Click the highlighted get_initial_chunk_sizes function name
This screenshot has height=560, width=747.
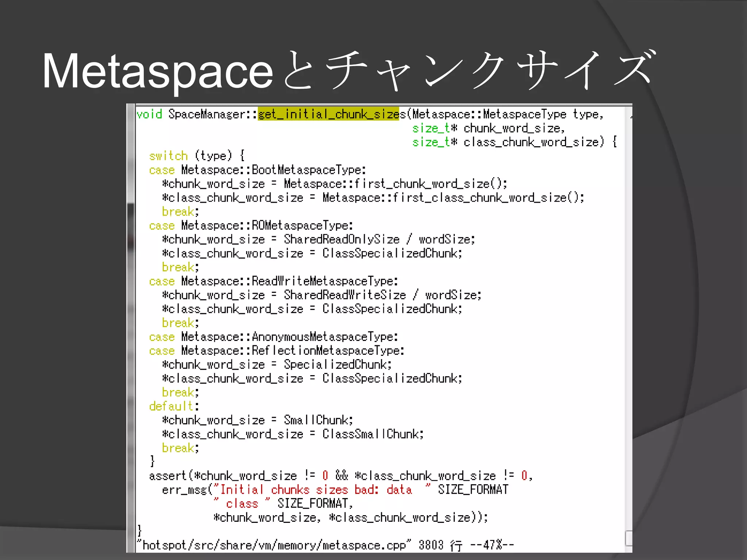click(x=329, y=114)
